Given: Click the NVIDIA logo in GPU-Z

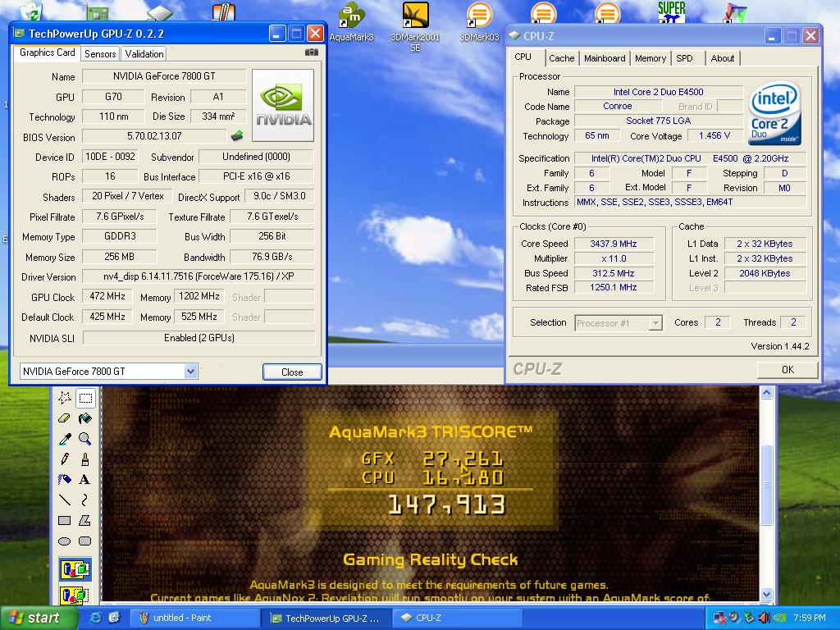Looking at the screenshot, I should point(283,105).
